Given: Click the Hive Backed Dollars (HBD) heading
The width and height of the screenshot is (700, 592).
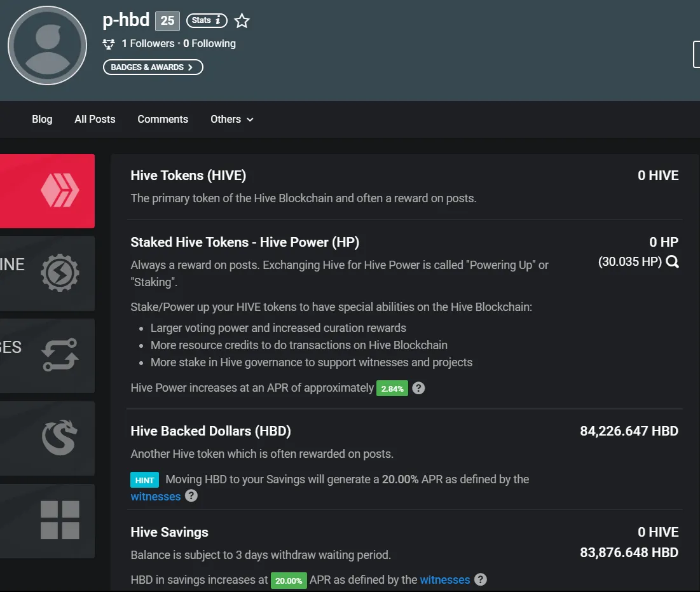Looking at the screenshot, I should point(210,431).
